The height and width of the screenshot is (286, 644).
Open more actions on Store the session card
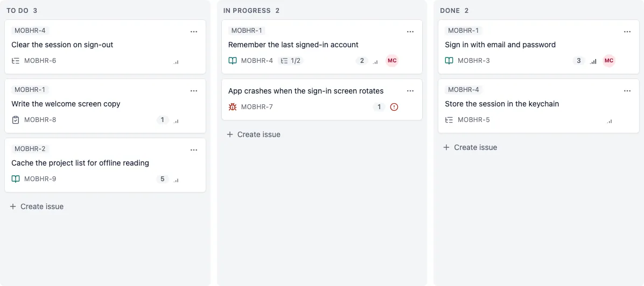(x=627, y=91)
